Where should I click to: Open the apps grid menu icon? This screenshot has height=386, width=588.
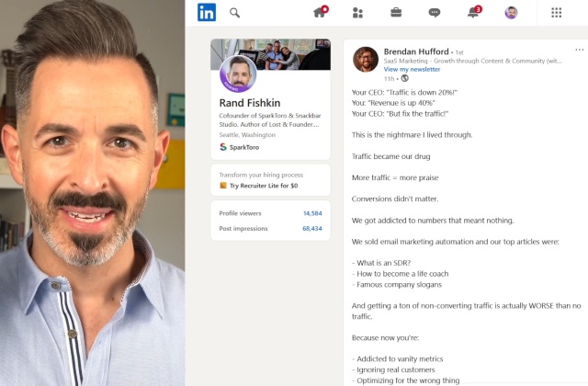[557, 13]
